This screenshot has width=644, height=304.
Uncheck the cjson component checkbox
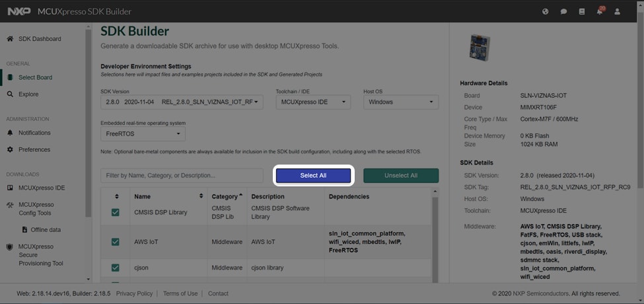point(116,268)
